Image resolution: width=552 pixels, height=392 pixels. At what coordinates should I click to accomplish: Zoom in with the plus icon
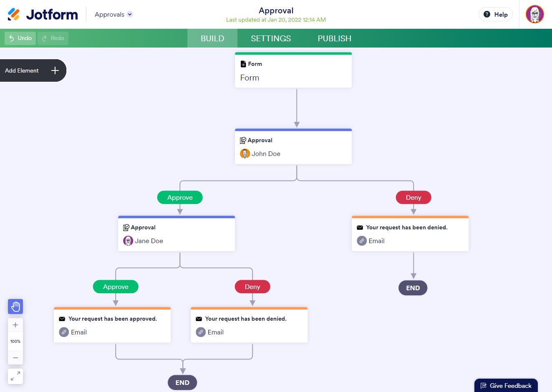[15, 325]
